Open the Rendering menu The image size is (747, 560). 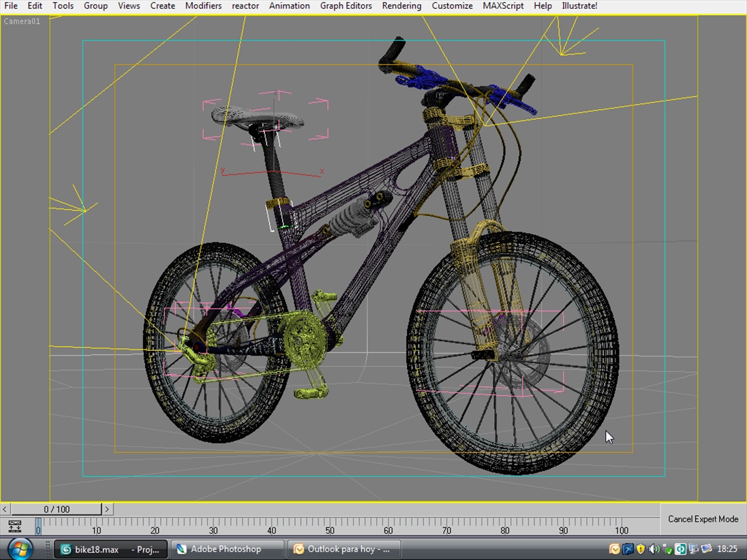point(401,5)
